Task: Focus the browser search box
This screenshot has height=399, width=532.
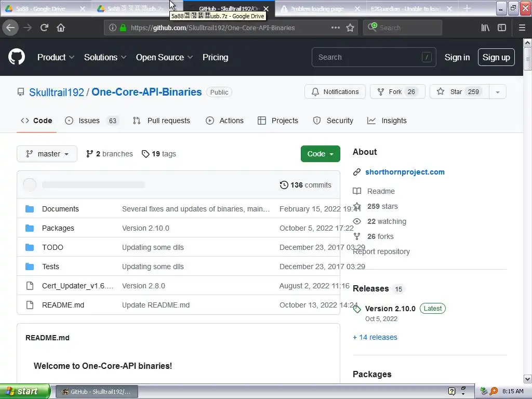Action: (403, 28)
